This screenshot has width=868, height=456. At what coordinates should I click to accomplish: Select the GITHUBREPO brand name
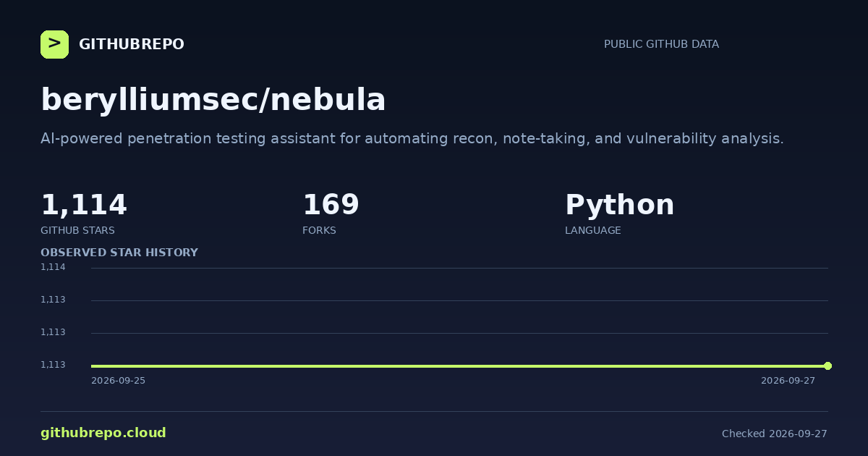click(132, 44)
